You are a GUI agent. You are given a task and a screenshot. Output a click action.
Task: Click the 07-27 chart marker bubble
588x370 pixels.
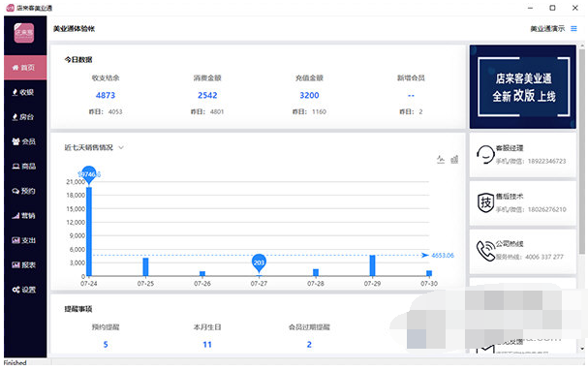pos(259,262)
